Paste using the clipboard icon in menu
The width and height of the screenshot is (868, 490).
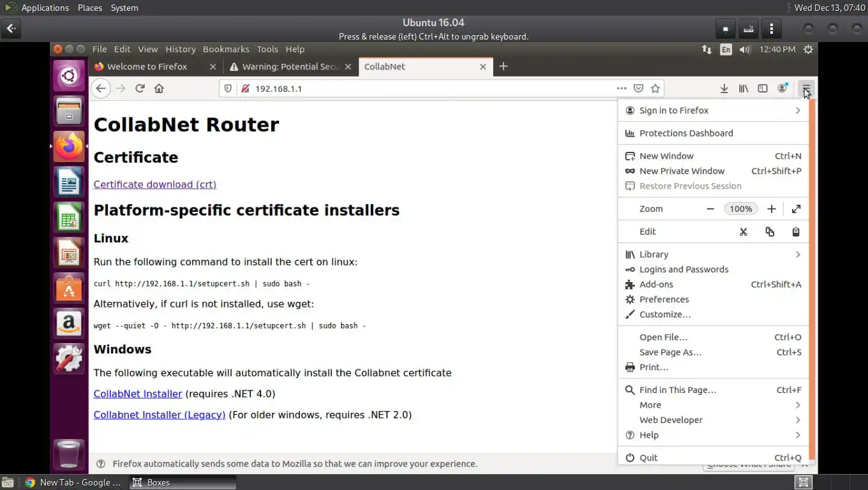pyautogui.click(x=796, y=232)
